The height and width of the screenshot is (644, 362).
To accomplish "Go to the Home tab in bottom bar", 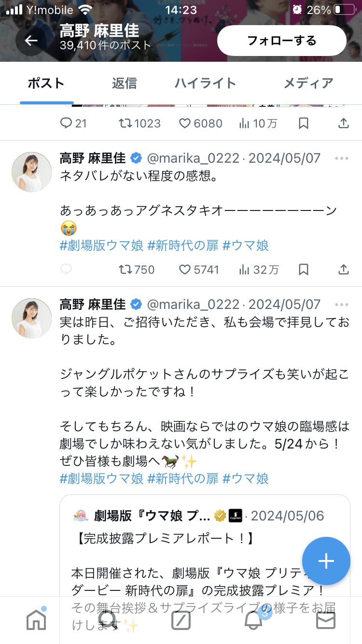I will click(36, 620).
